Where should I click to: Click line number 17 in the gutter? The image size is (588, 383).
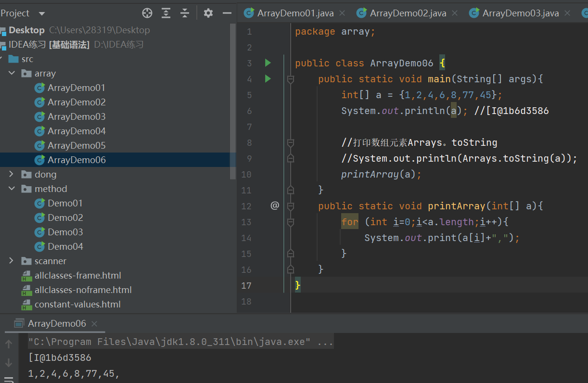[246, 285]
